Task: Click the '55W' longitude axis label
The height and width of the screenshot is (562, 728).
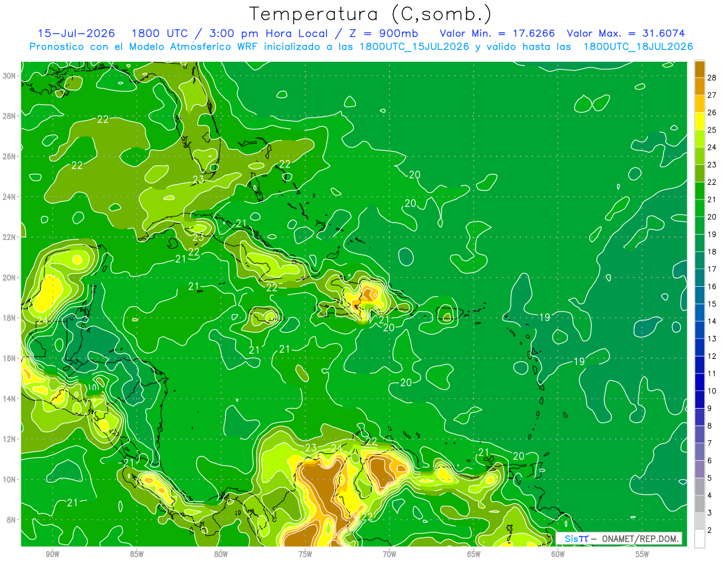Action: (642, 554)
